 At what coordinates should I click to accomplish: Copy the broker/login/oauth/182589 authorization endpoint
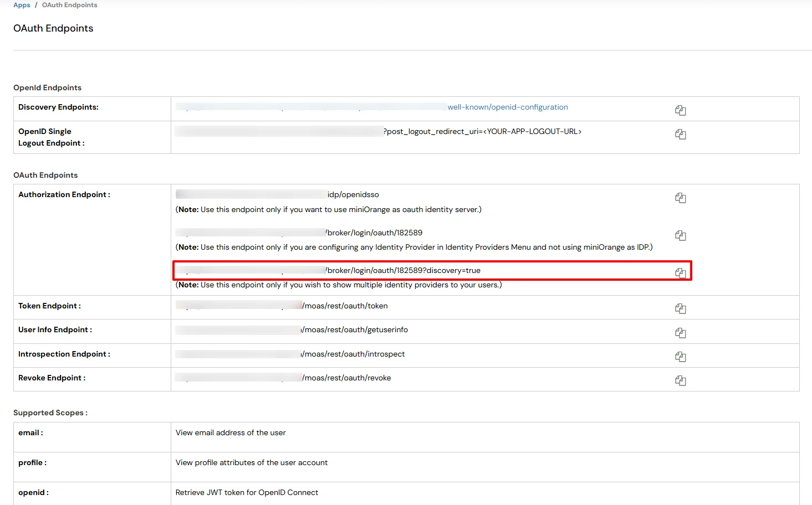(681, 235)
